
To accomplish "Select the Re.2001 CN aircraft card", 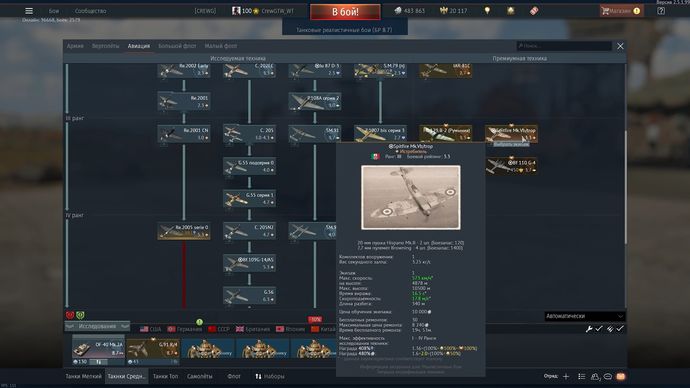I will (x=184, y=134).
